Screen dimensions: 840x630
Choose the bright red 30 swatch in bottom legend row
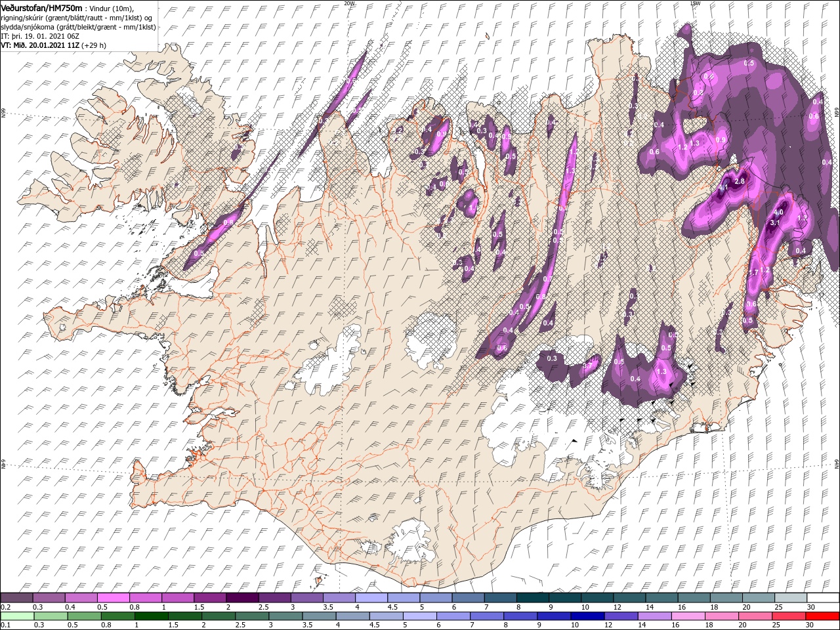[x=822, y=616]
